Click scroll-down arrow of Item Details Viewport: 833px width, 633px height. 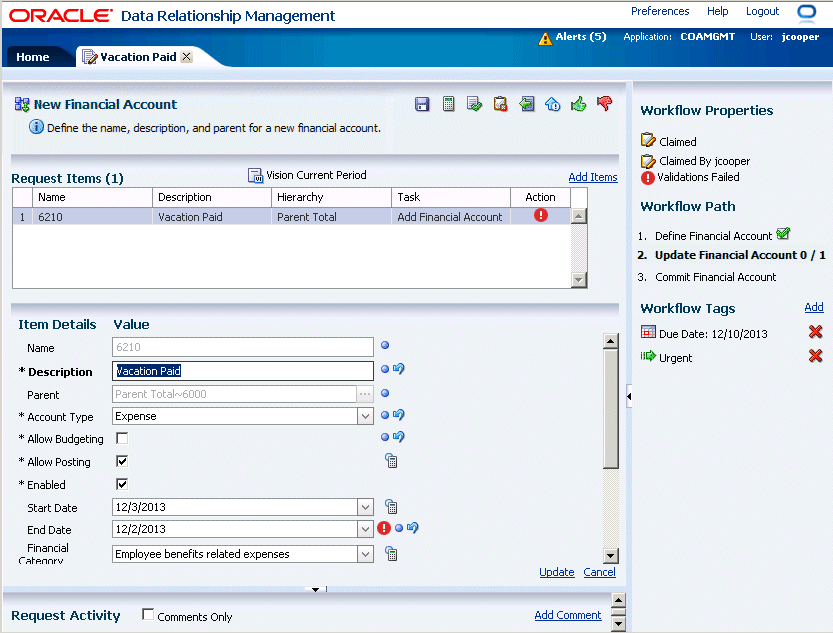611,555
